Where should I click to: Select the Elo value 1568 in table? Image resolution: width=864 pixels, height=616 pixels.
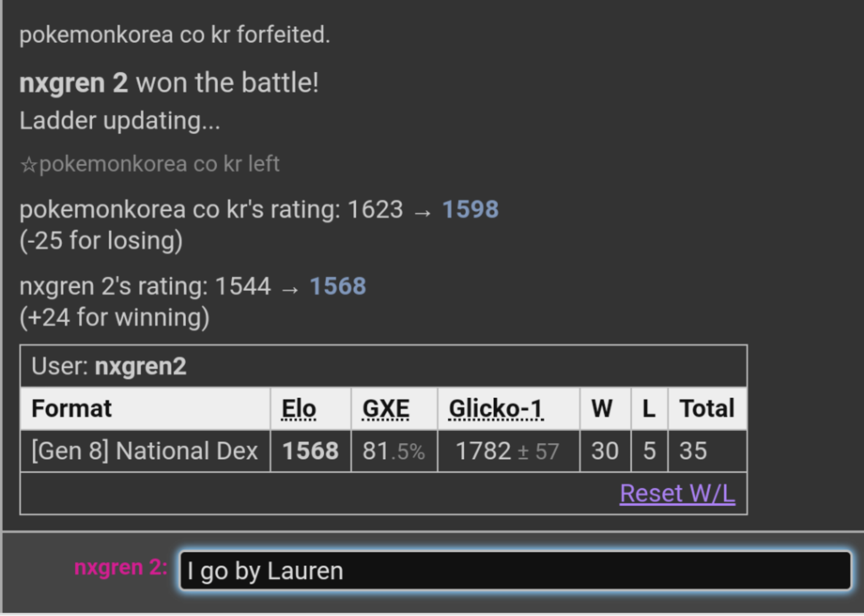(309, 451)
